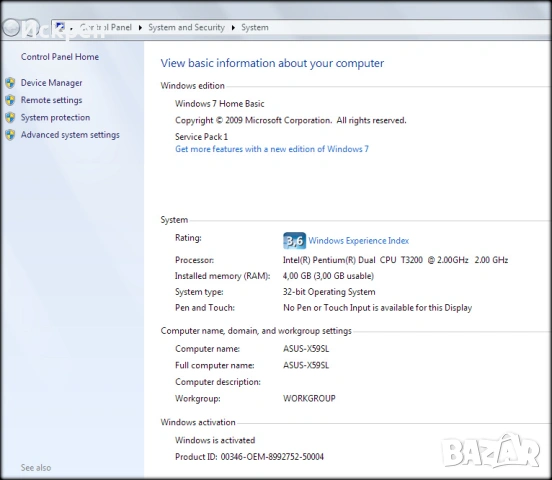Select Control Panel in the breadcrumb
Screen dimensions: 552x480
(106, 27)
